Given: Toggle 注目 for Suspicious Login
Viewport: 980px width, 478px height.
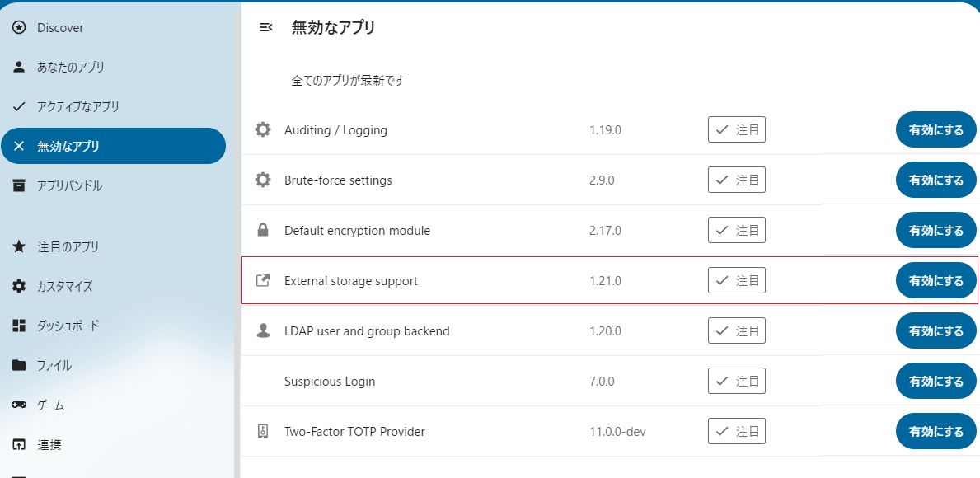Looking at the screenshot, I should point(736,381).
